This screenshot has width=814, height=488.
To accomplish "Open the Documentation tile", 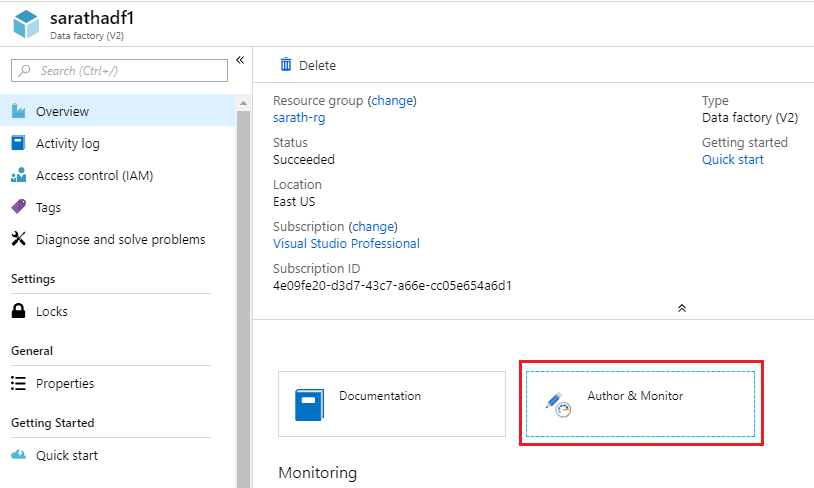I will (x=392, y=404).
